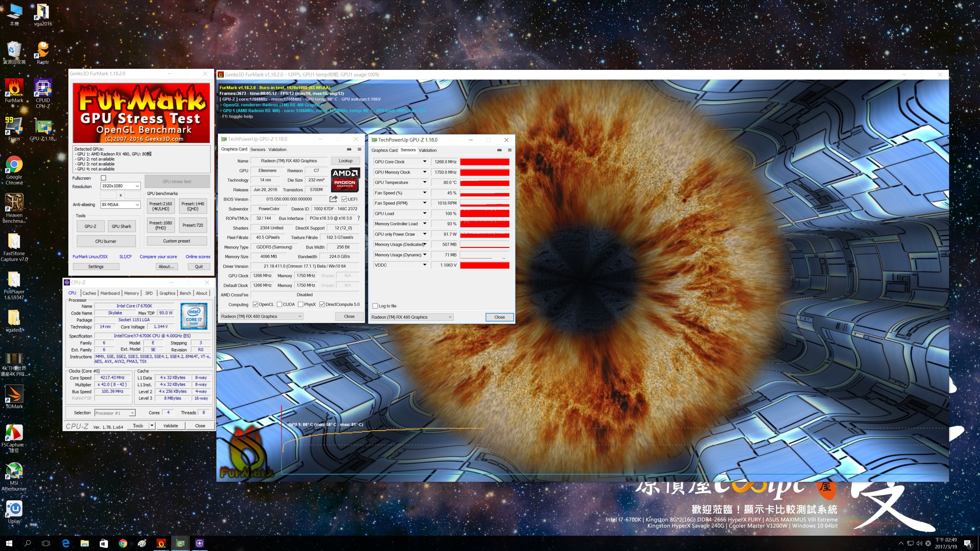Open the Custom preset button
The image size is (980, 551).
(x=177, y=241)
